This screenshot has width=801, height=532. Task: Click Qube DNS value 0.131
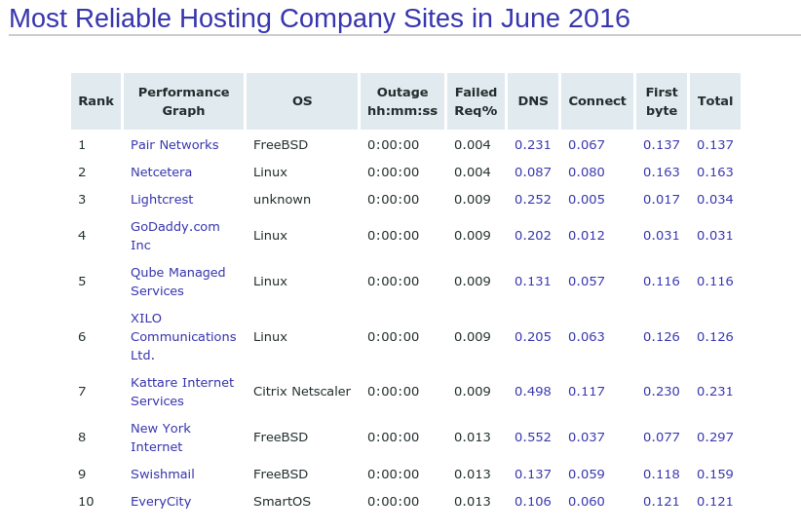point(532,282)
